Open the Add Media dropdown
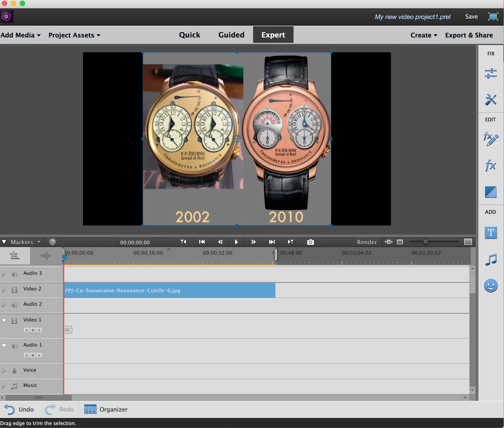 pyautogui.click(x=20, y=35)
